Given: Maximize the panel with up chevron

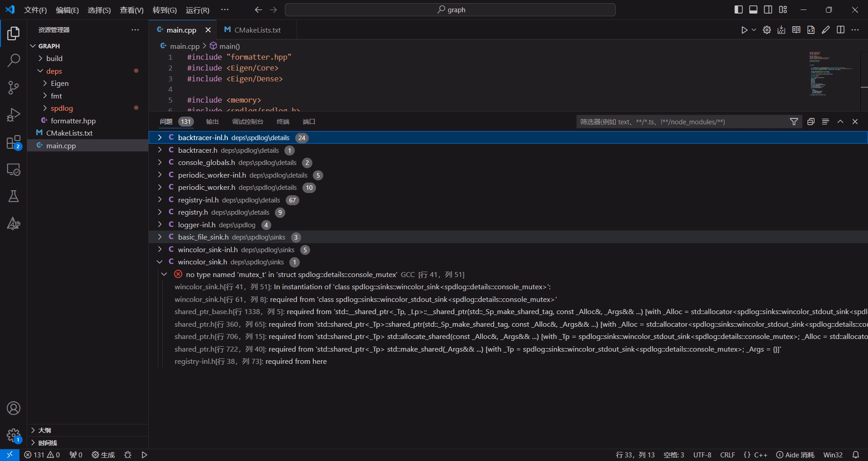Looking at the screenshot, I should (x=840, y=122).
